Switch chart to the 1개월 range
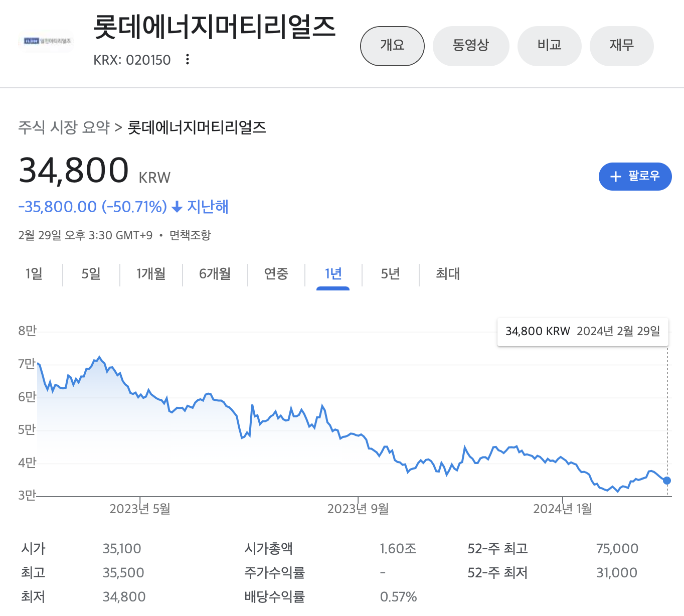This screenshot has height=616, width=684. pos(151,274)
